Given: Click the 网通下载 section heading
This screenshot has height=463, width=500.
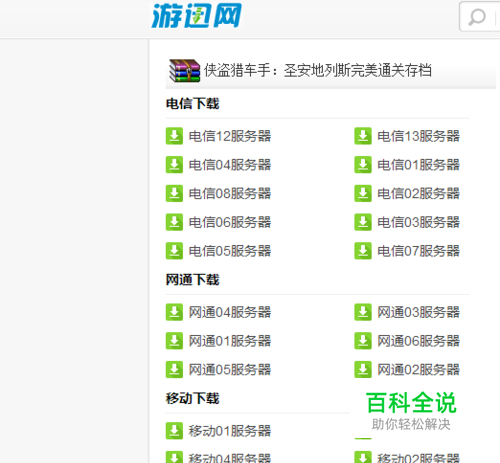Looking at the screenshot, I should [193, 280].
